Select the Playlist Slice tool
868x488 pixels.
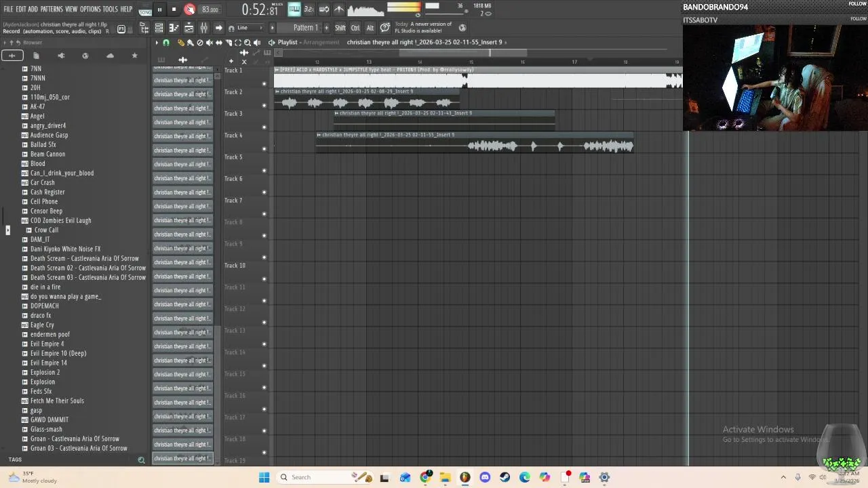[x=228, y=43]
